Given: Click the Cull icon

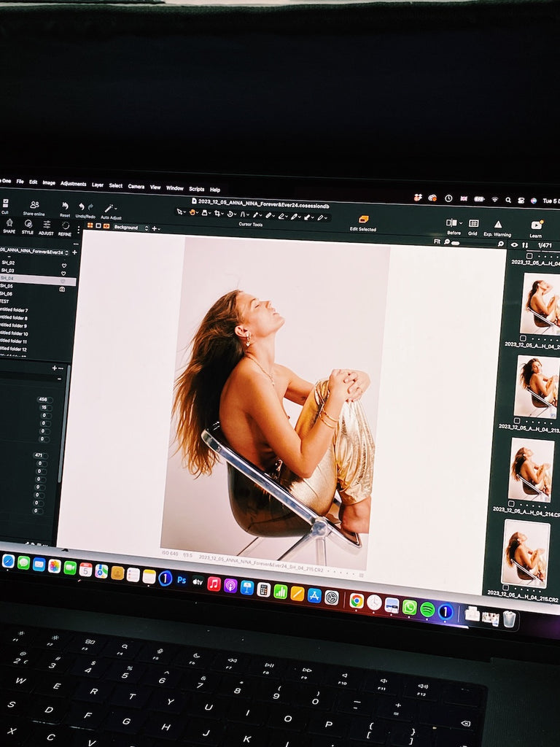Looking at the screenshot, I should pyautogui.click(x=5, y=204).
